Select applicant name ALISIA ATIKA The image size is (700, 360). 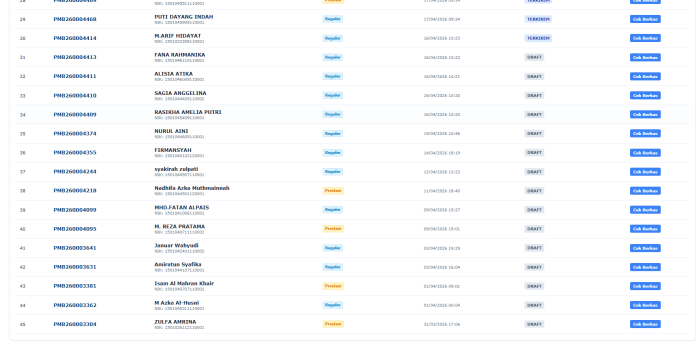tap(174, 74)
